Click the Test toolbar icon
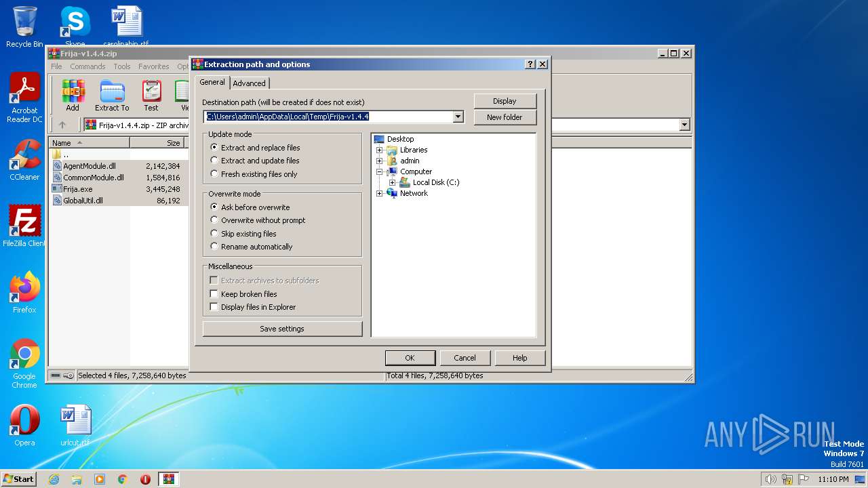868x488 pixels. pos(151,96)
